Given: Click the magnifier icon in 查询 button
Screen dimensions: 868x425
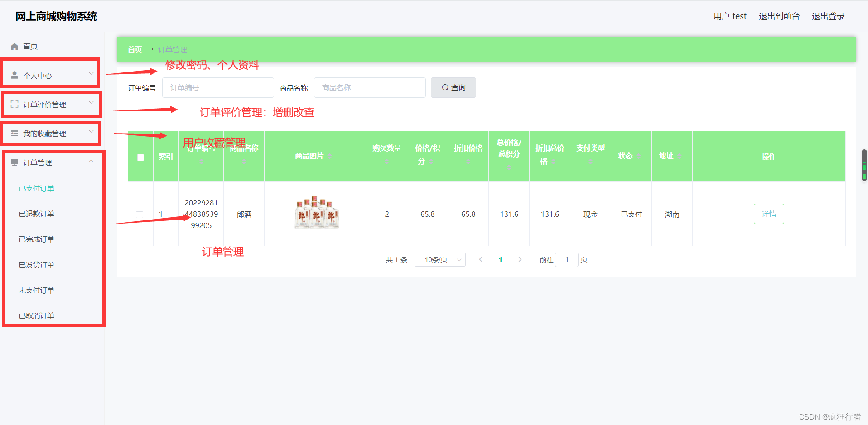Looking at the screenshot, I should click(x=445, y=87).
